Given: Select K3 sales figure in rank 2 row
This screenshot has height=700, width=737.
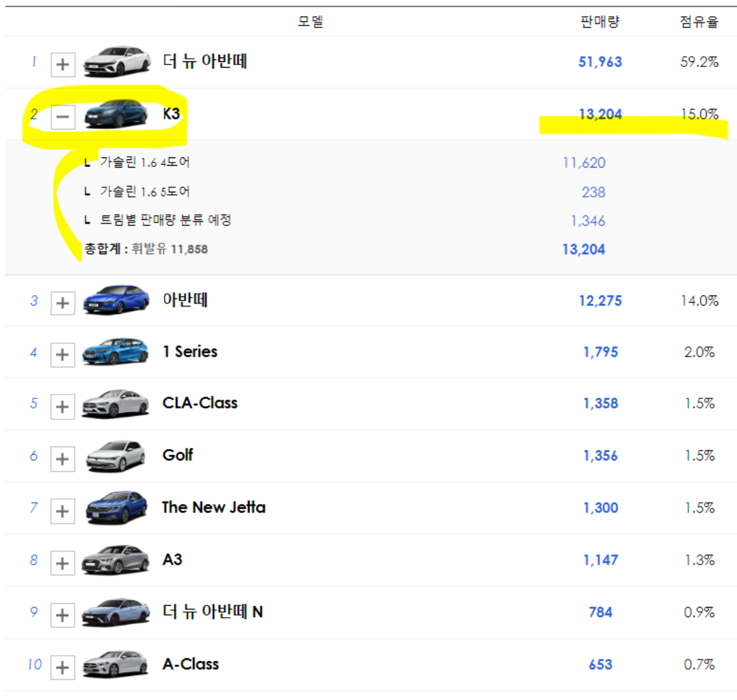Looking at the screenshot, I should point(600,114).
